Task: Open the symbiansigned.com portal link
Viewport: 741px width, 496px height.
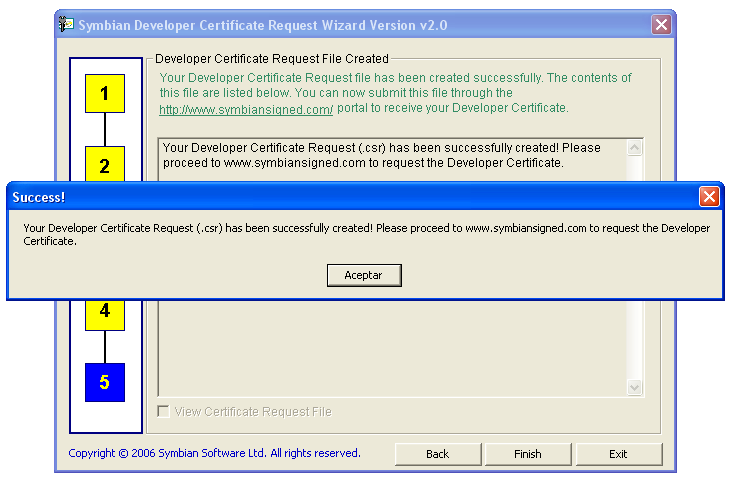Action: click(246, 110)
